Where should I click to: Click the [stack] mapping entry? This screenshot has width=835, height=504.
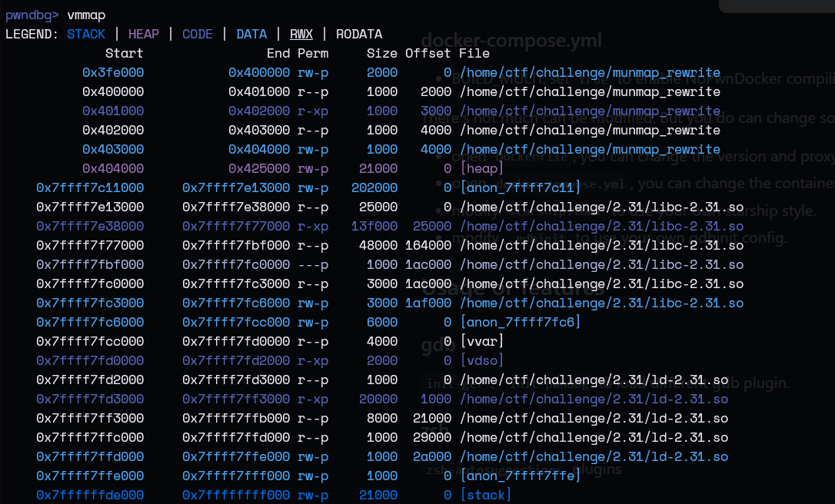pyautogui.click(x=486, y=495)
